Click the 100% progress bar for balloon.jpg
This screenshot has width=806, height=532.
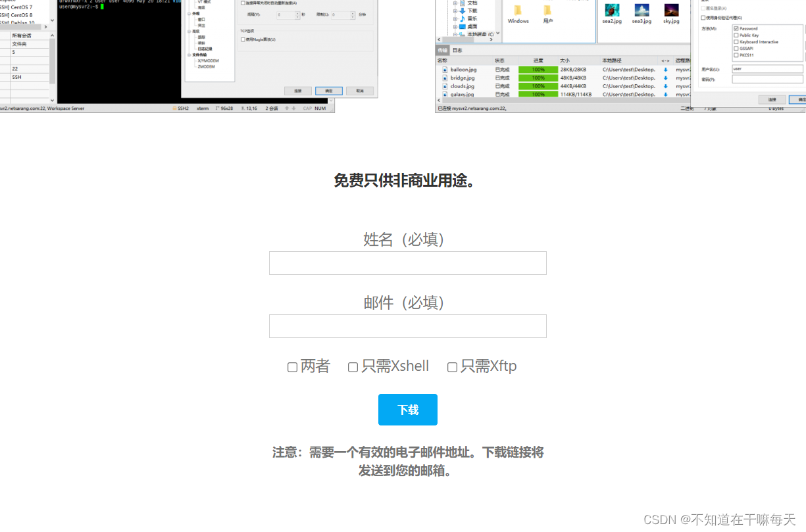tap(538, 69)
